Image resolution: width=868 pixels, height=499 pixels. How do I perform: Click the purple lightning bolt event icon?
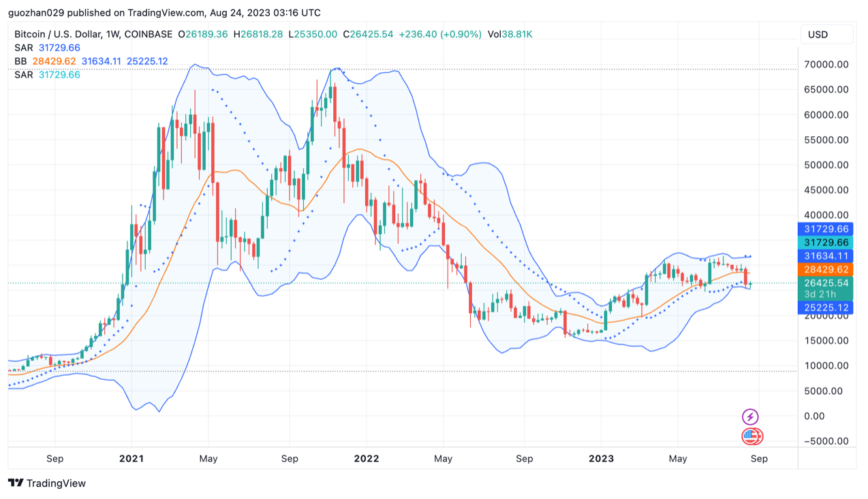click(x=749, y=417)
